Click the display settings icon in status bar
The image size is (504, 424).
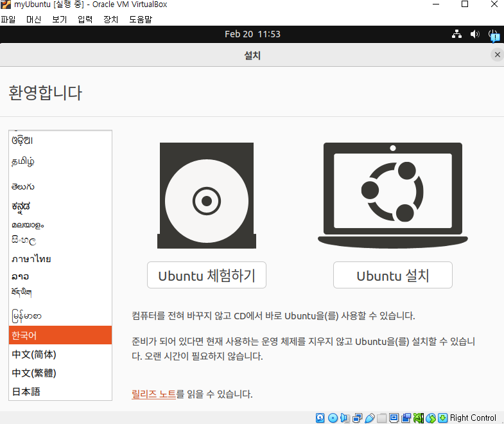click(x=394, y=418)
